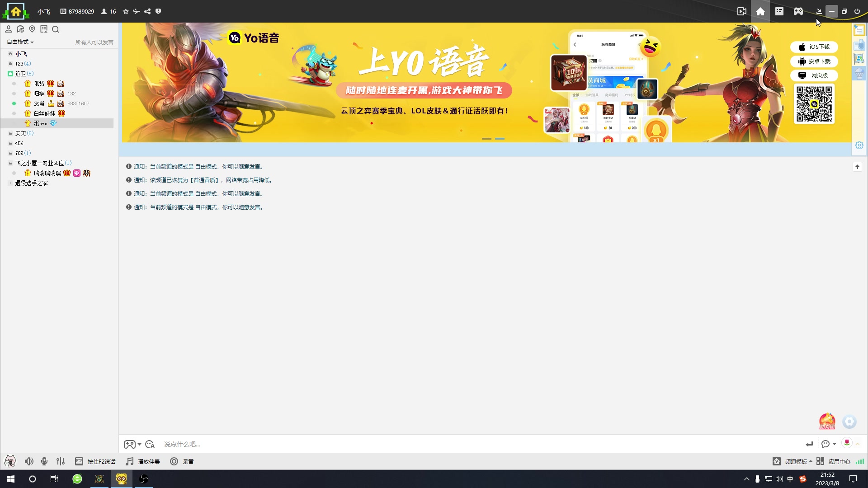Click the iOS下载 button on banner
Viewport: 868px width, 488px height.
[x=814, y=47]
